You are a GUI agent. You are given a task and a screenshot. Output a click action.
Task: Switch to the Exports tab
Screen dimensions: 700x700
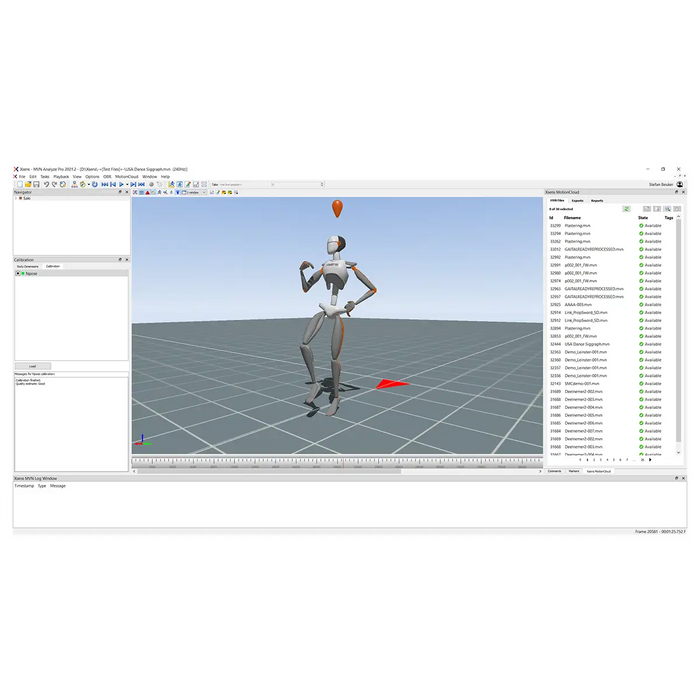(x=577, y=201)
